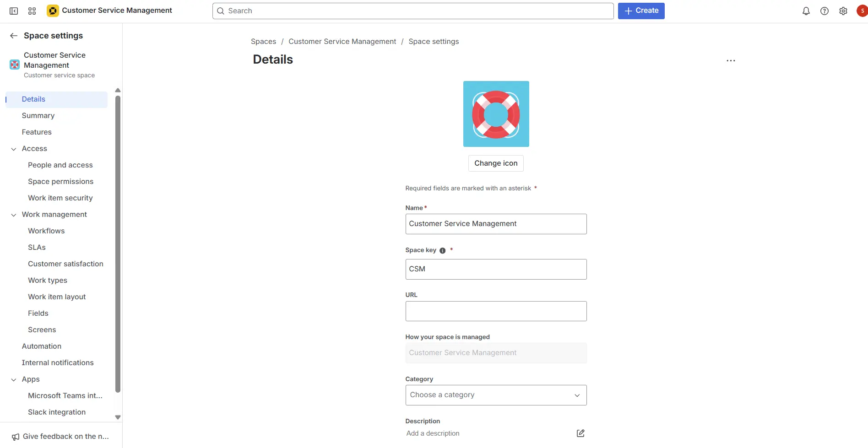Open the settings gear icon

point(843,11)
